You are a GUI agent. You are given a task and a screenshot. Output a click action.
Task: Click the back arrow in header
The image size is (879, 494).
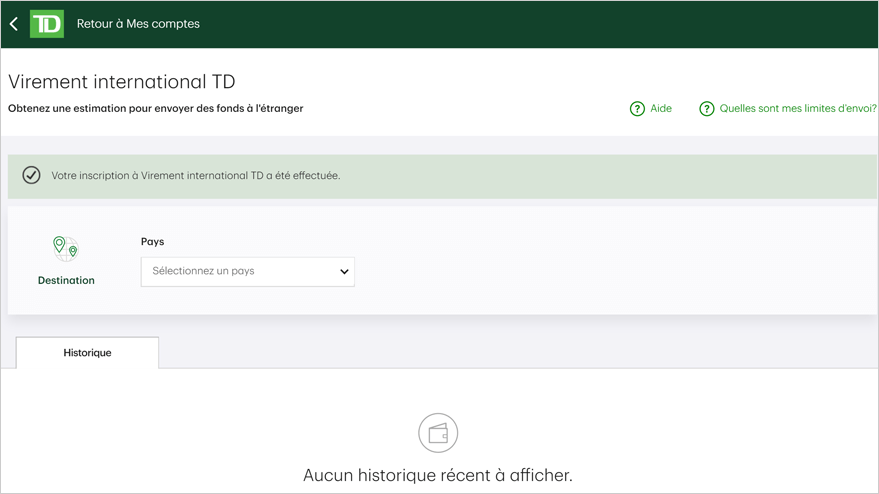[x=14, y=24]
